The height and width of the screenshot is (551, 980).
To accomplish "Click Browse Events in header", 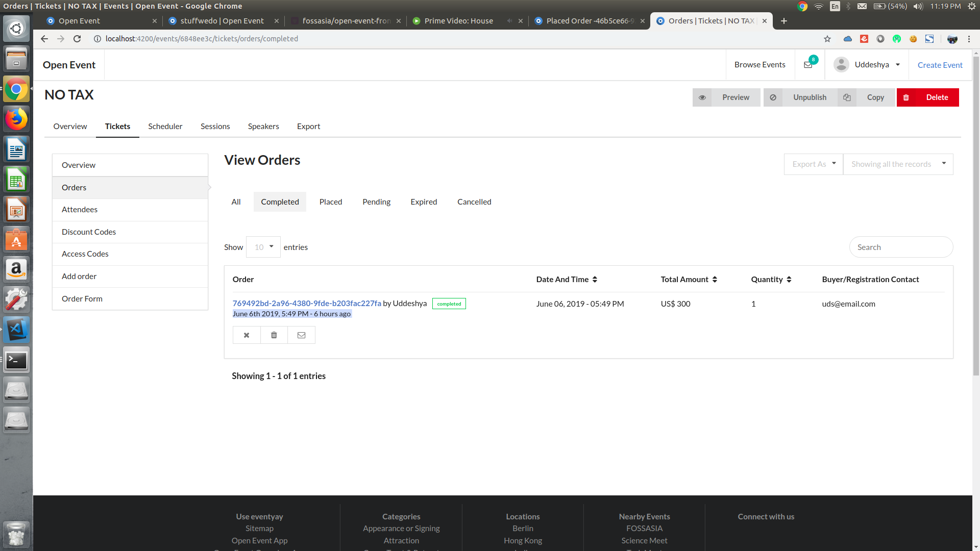I will click(x=760, y=65).
